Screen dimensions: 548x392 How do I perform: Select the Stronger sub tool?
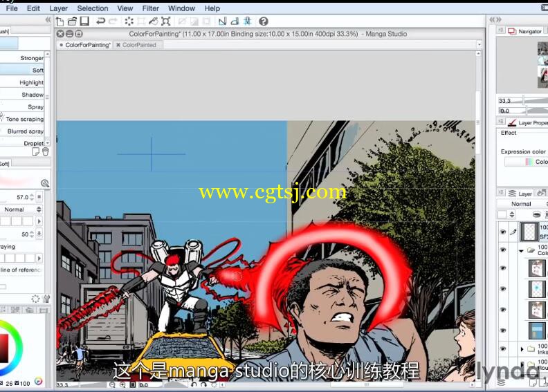(x=22, y=58)
